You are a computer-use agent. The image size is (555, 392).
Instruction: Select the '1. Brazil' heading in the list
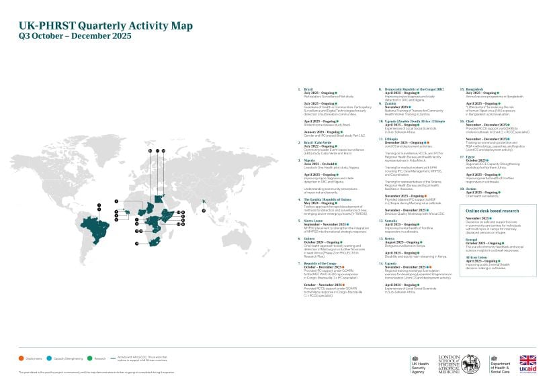point(306,89)
